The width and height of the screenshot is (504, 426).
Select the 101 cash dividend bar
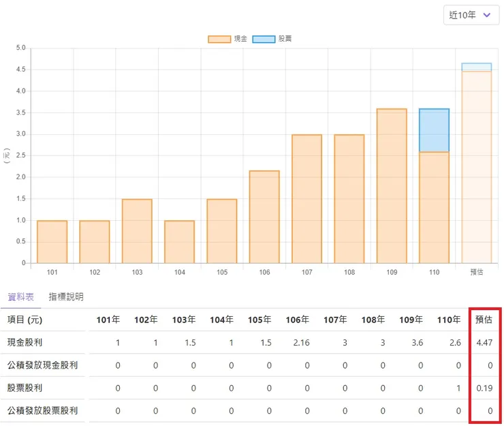tap(52, 242)
